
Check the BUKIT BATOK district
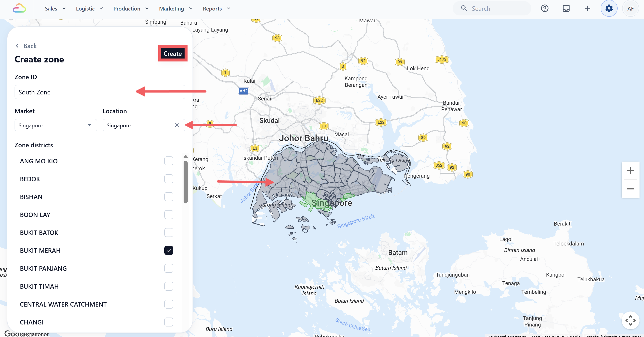[169, 233]
